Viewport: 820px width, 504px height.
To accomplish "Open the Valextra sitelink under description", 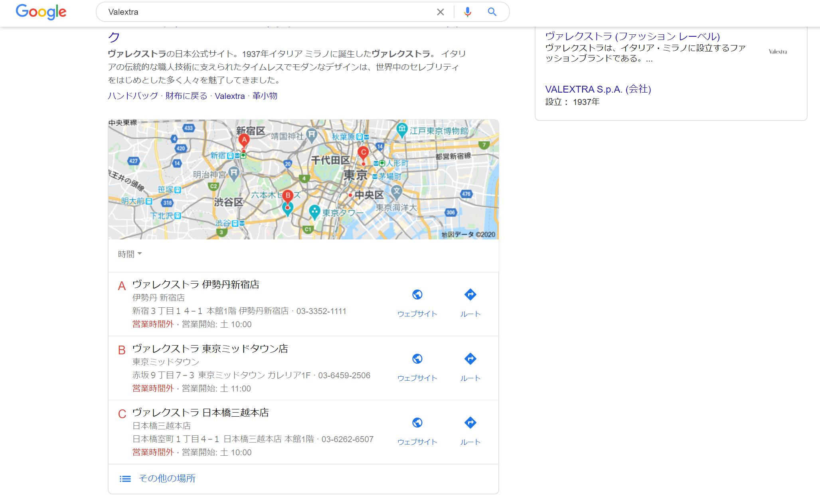I will coord(230,96).
